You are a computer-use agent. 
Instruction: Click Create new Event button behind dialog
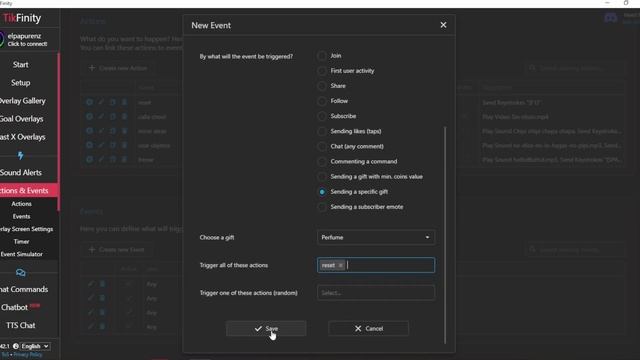(x=117, y=249)
